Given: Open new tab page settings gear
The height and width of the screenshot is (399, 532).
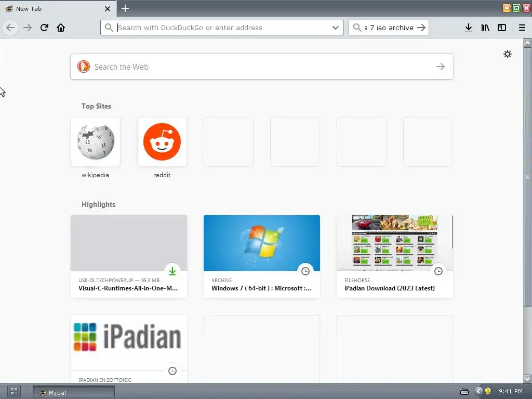Looking at the screenshot, I should click(508, 54).
